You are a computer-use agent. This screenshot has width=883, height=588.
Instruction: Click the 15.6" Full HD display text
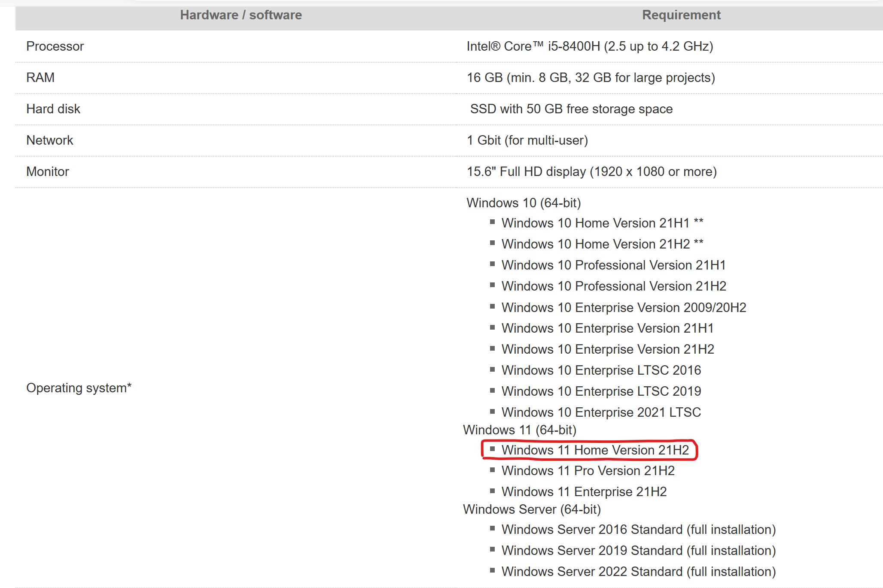point(591,172)
